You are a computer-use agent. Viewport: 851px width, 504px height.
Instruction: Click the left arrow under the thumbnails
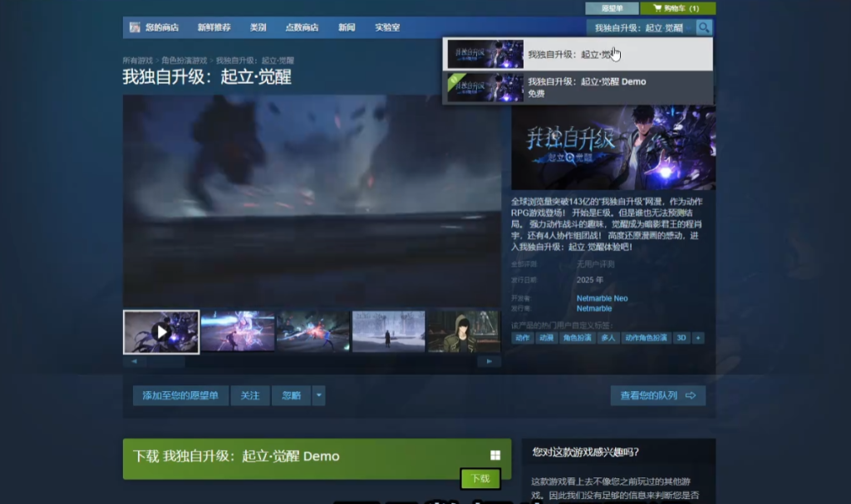pyautogui.click(x=134, y=361)
